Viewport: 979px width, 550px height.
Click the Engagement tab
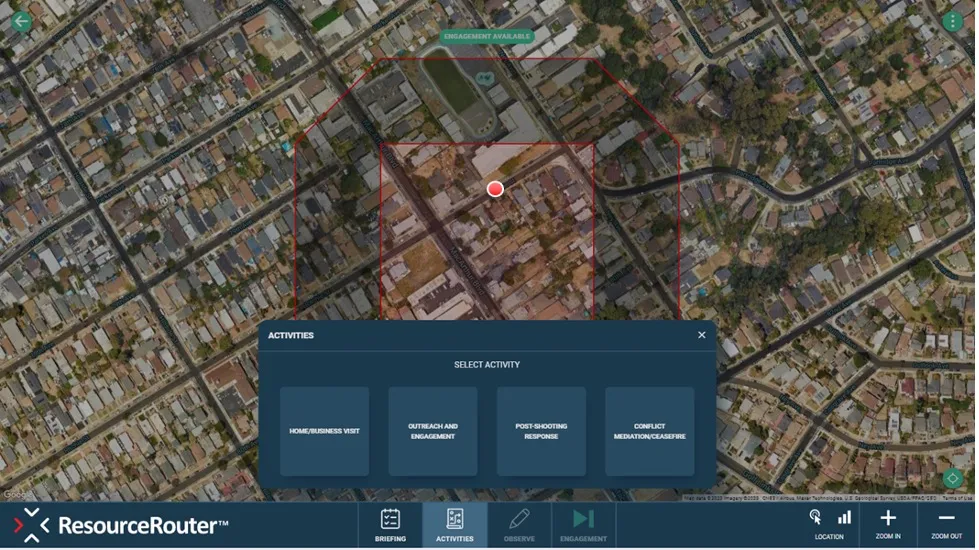(x=583, y=525)
